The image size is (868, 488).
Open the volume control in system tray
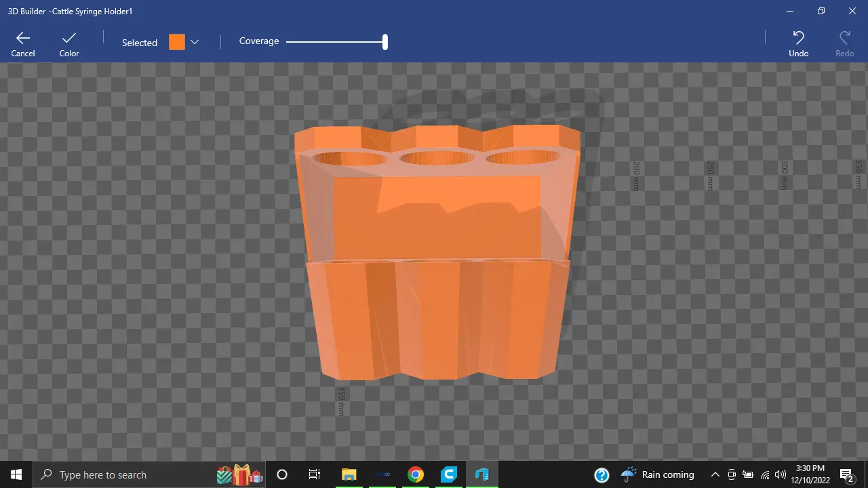coord(781,474)
